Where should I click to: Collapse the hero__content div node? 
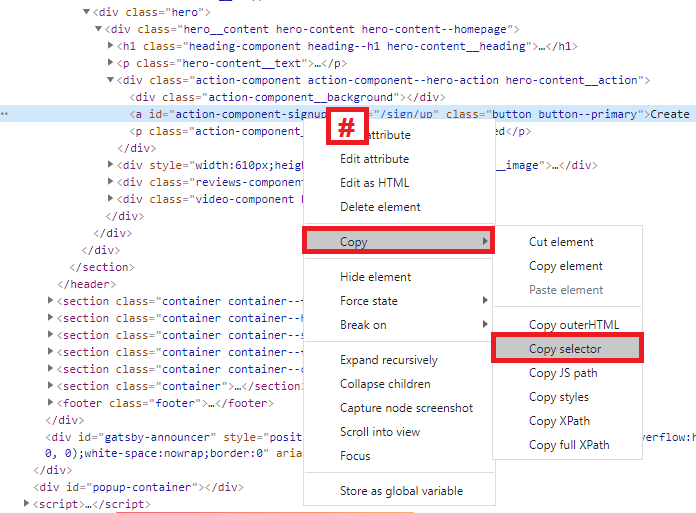tap(99, 29)
